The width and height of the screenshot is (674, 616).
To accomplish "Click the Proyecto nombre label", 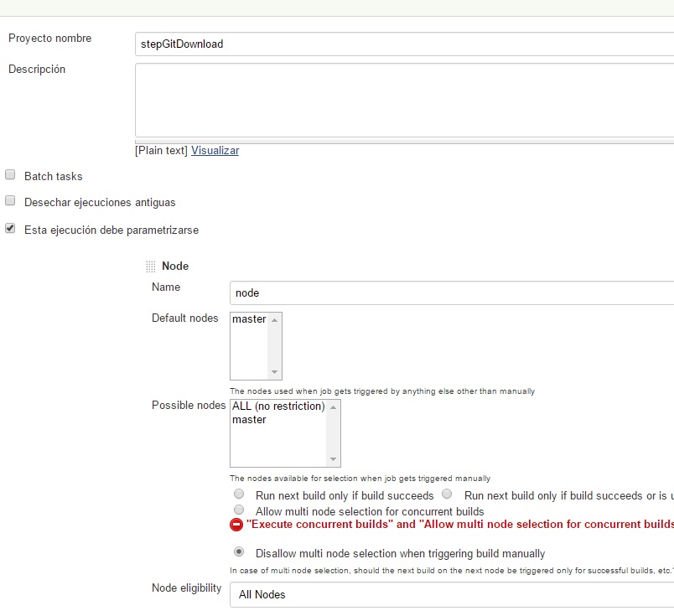I will coord(49,39).
